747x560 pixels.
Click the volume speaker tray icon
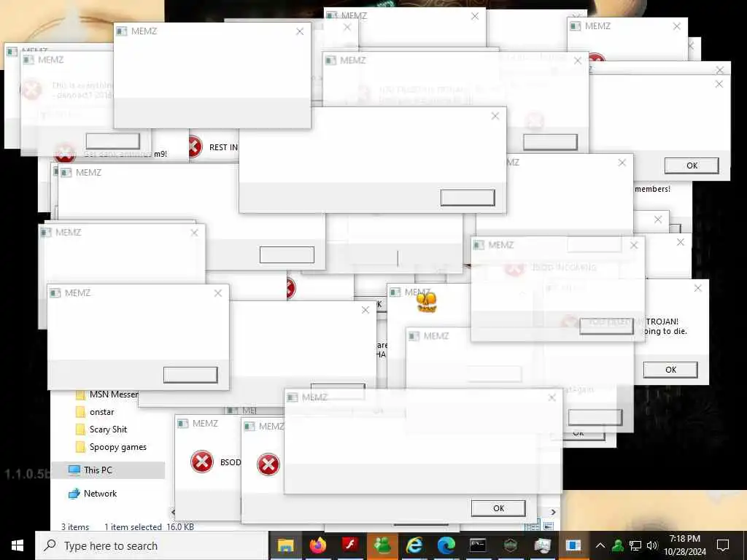[652, 545]
